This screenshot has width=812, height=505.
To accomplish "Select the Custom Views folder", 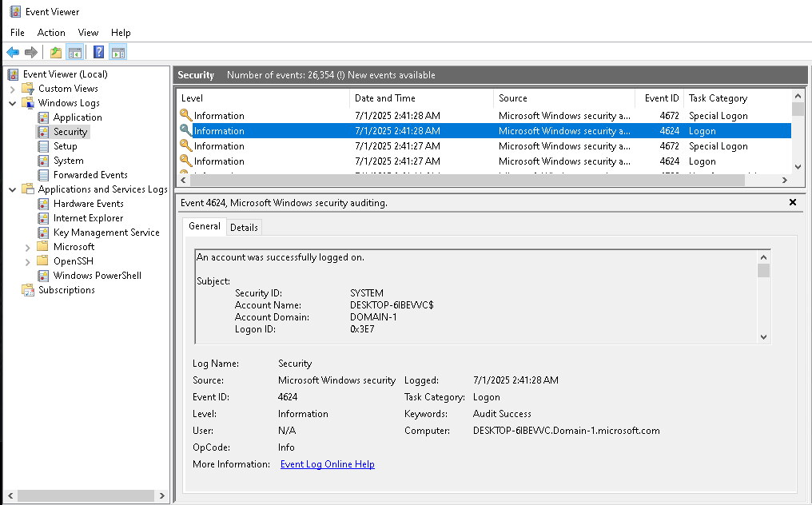I will pyautogui.click(x=68, y=89).
